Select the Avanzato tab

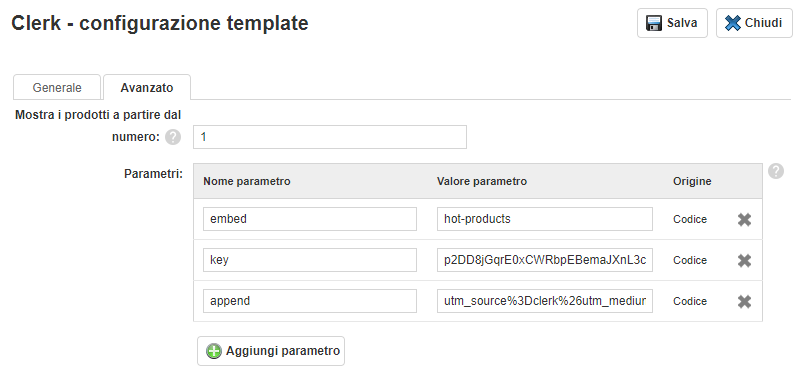(x=147, y=88)
